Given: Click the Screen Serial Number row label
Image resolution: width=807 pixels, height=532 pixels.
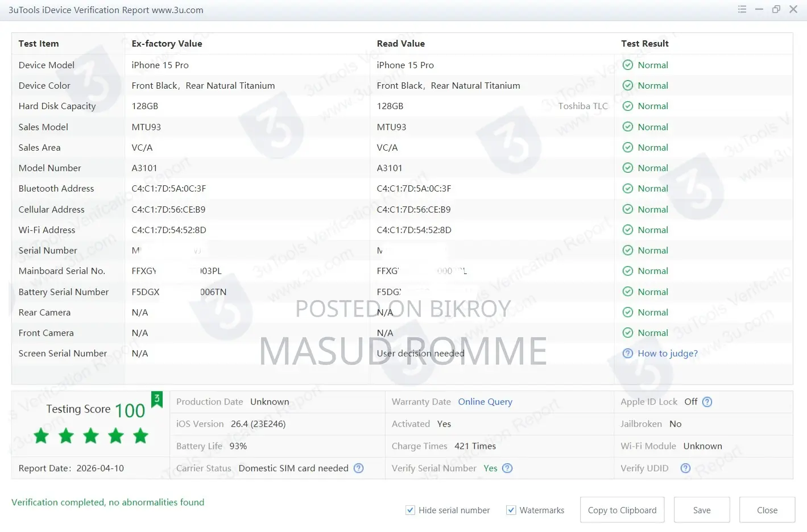Looking at the screenshot, I should [x=63, y=354].
